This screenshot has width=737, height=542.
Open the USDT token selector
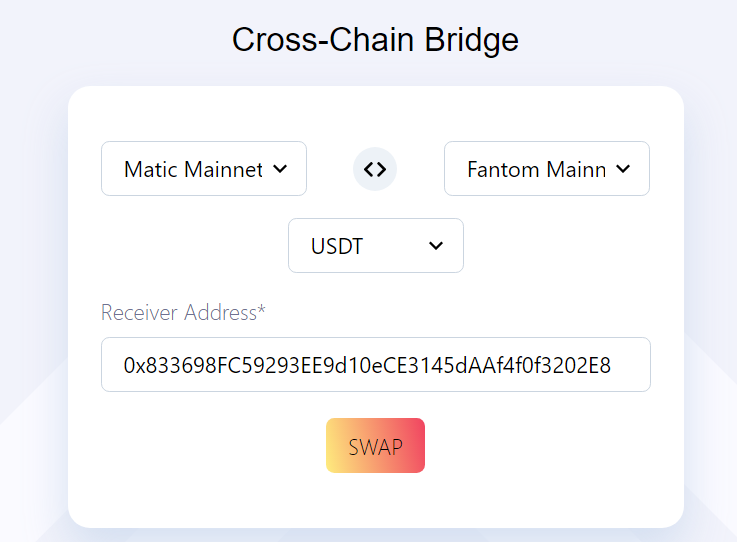click(375, 246)
